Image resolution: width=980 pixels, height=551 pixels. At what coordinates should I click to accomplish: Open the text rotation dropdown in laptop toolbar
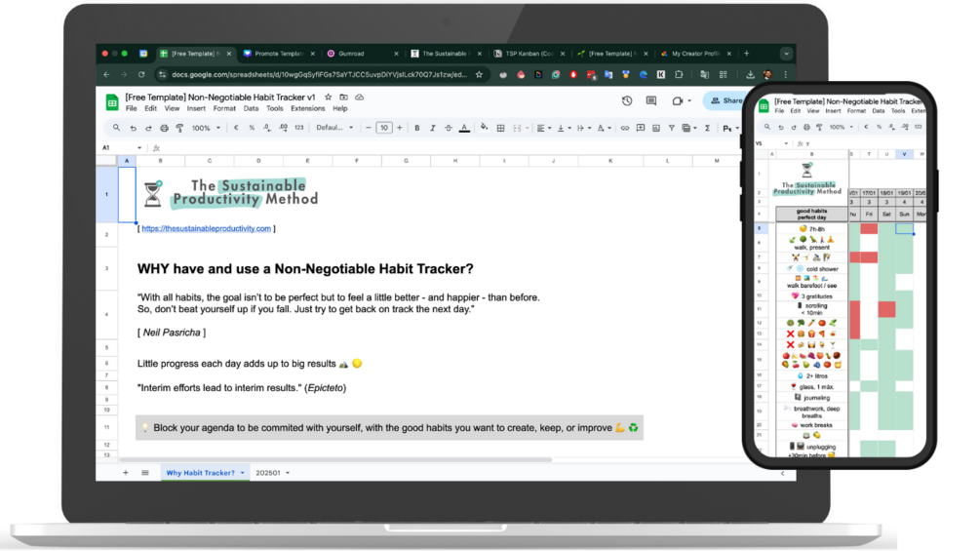click(x=604, y=128)
